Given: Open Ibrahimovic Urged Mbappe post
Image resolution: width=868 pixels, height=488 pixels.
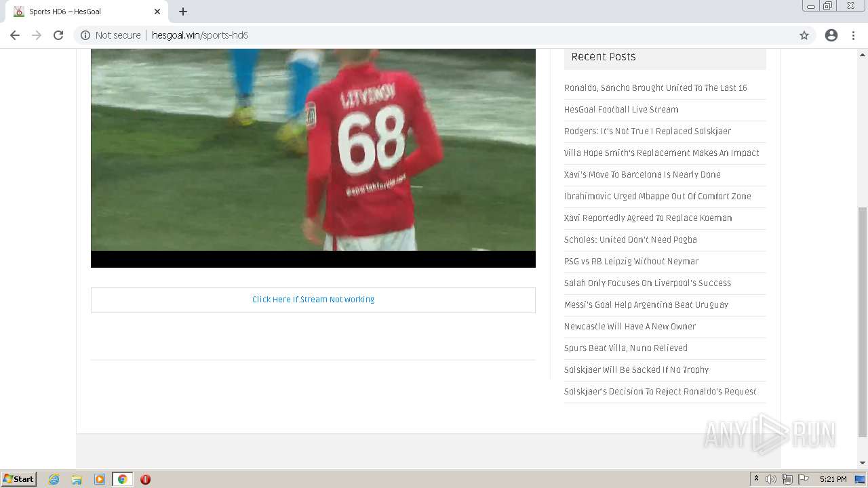Looking at the screenshot, I should click(x=658, y=197).
